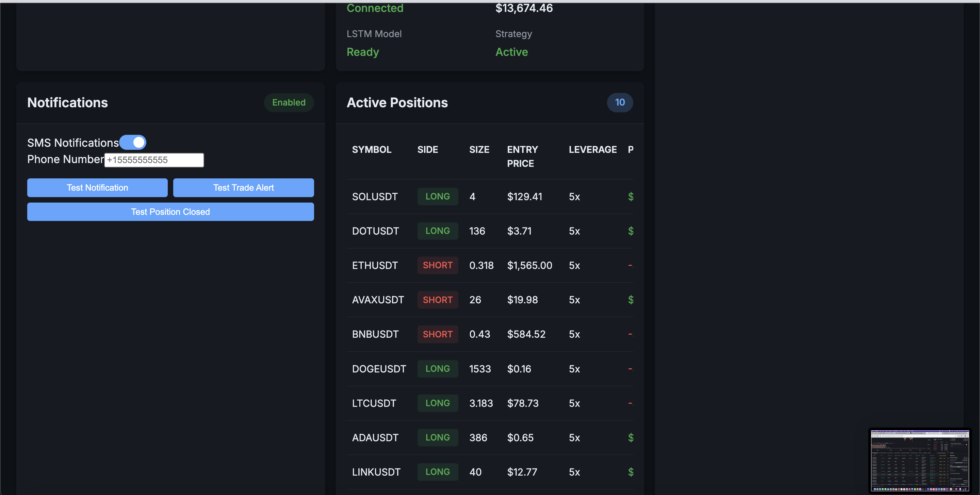This screenshot has height=495, width=980.
Task: Click the Active strategy status text
Action: 511,52
